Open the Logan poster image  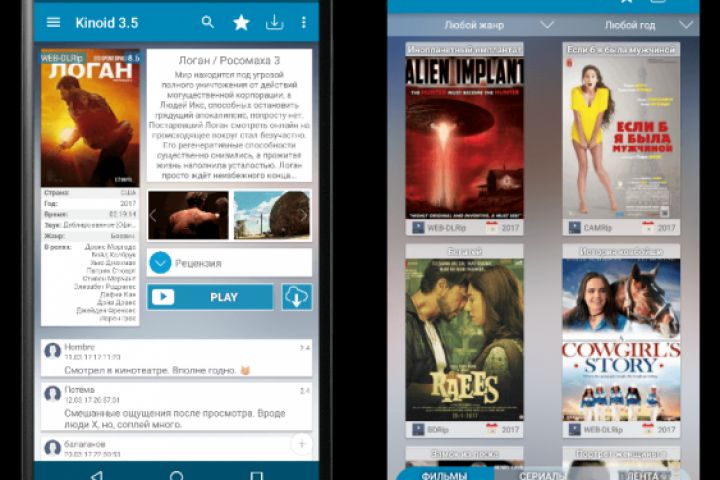coord(90,118)
